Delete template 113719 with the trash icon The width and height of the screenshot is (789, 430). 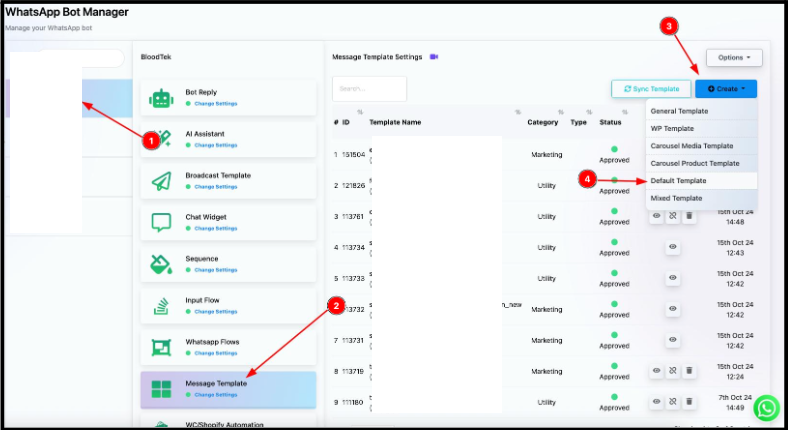pyautogui.click(x=689, y=371)
